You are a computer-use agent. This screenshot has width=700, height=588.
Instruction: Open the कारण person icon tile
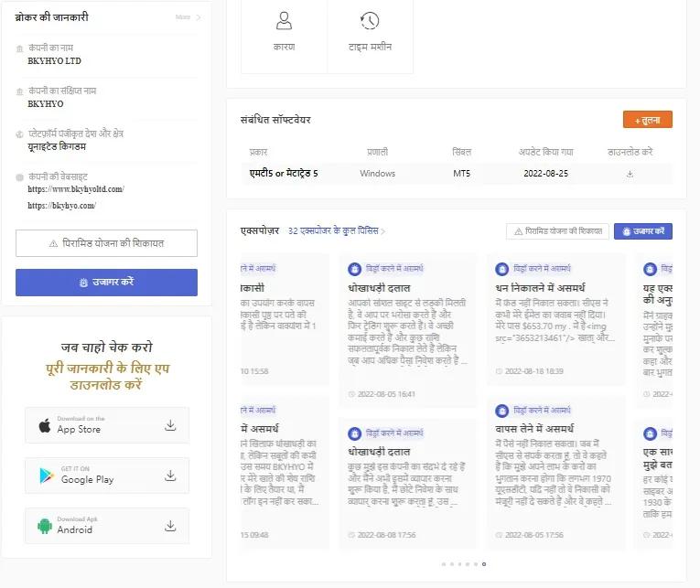pos(284,32)
